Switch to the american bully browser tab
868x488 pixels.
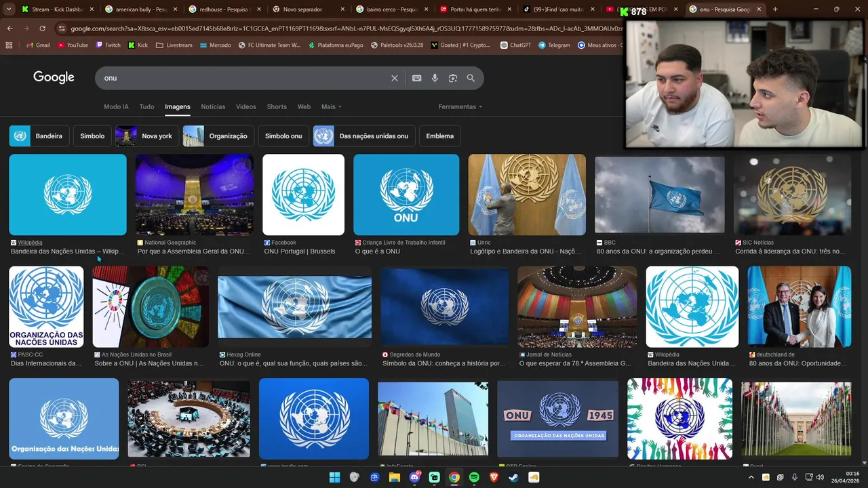tap(140, 9)
